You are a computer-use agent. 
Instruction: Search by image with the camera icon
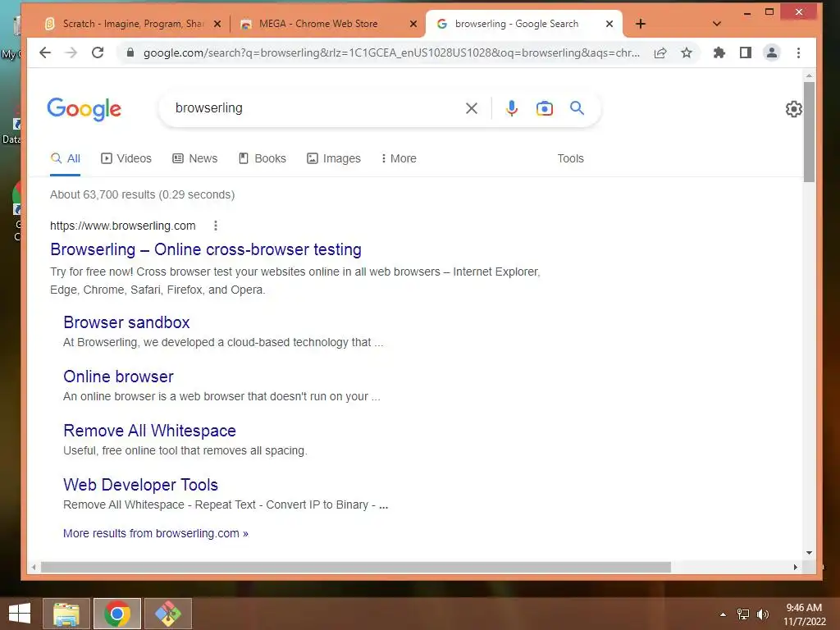545,108
